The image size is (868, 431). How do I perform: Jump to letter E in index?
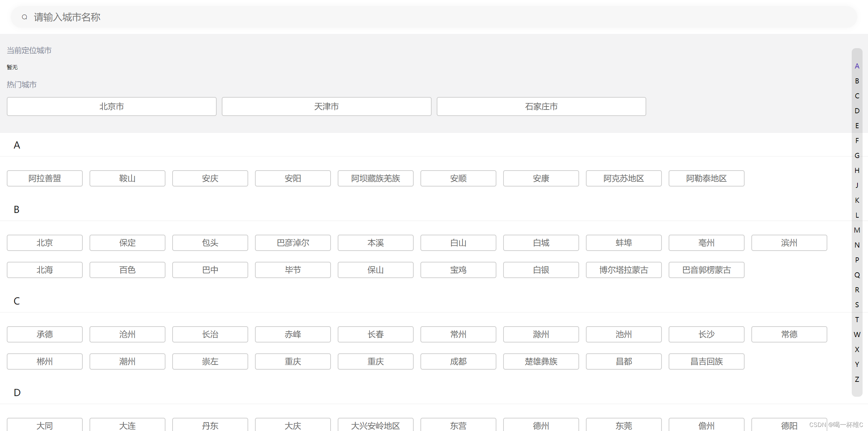857,126
